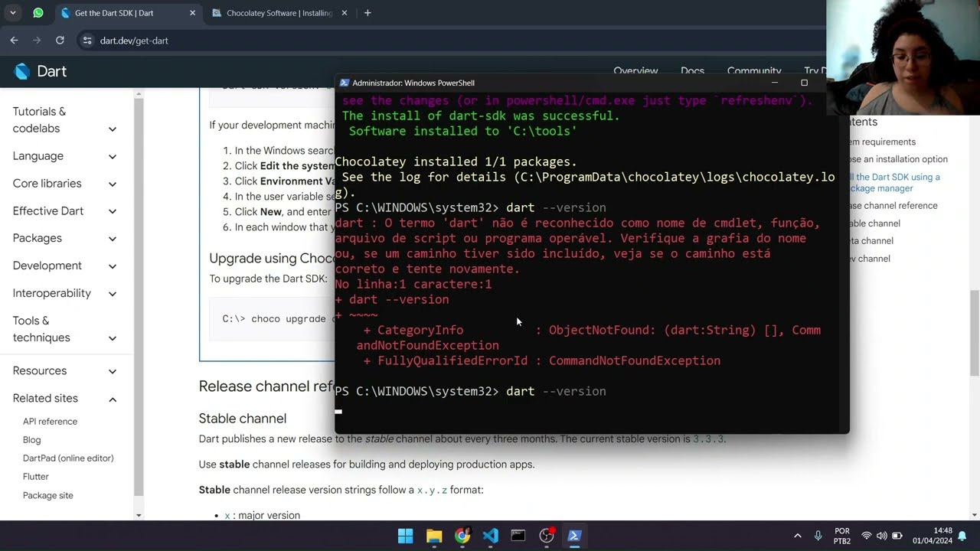Image resolution: width=980 pixels, height=551 pixels.
Task: Click 'Chocolatey installed 1/1 packages.' line in PowerShell
Action: (456, 161)
